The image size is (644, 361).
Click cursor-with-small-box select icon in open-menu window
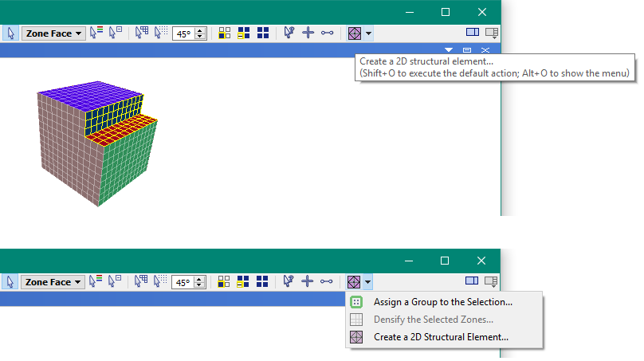115,281
